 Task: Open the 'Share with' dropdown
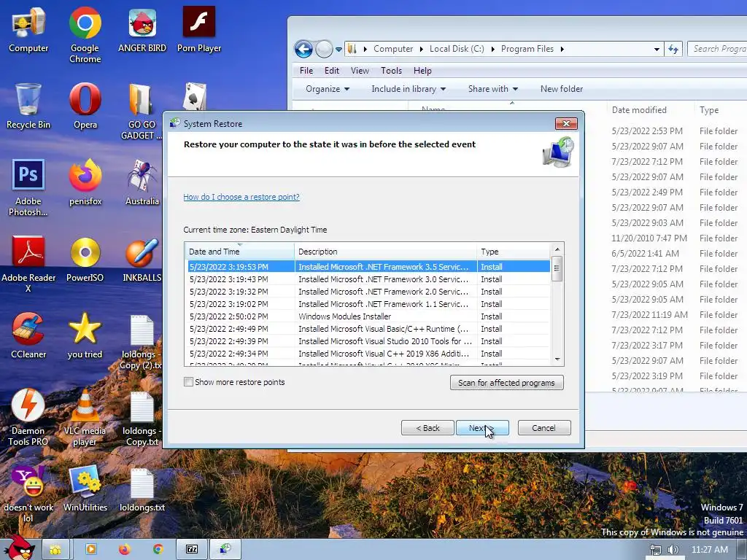(x=492, y=89)
